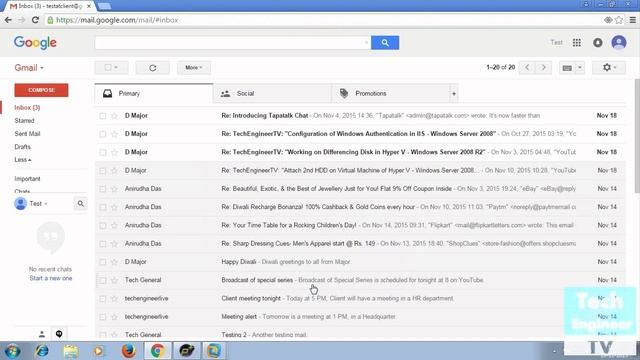Switch to the Social tab

[272, 93]
